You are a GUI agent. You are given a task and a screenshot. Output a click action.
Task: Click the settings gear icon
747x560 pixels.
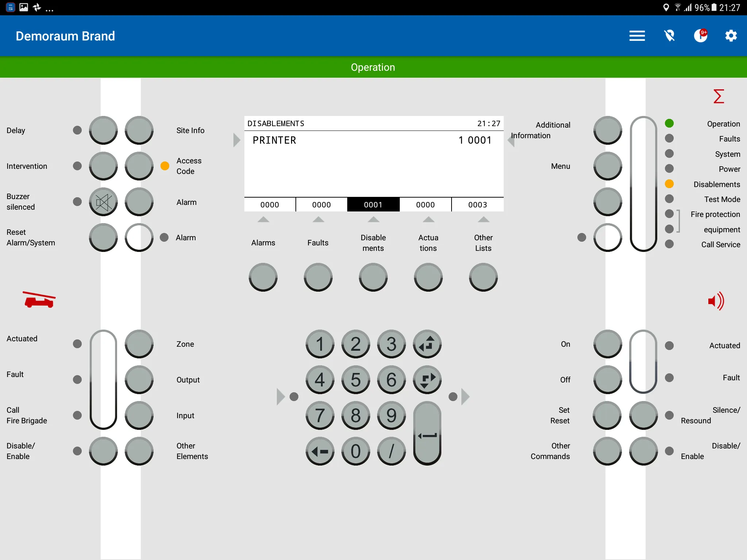click(731, 36)
